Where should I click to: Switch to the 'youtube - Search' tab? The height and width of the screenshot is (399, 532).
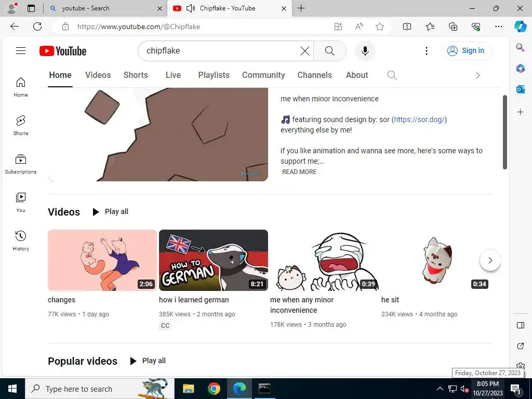[x=105, y=8]
